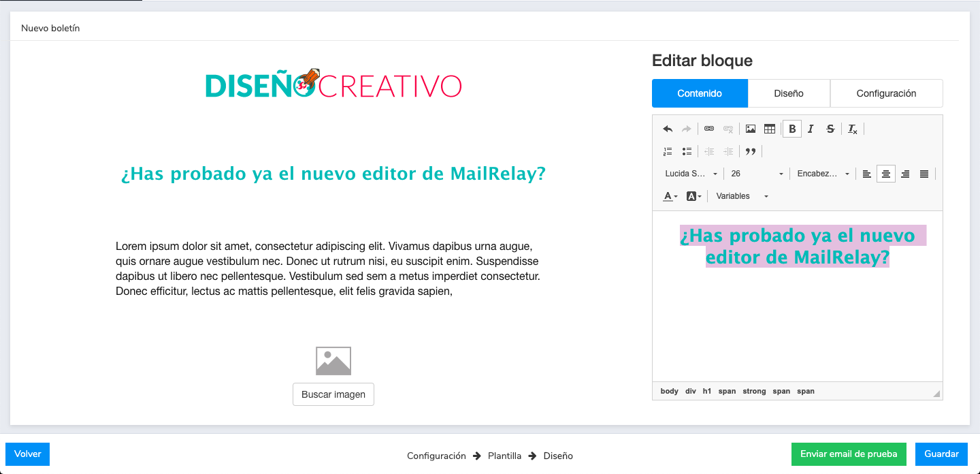Switch alignment to align left
This screenshot has height=474, width=980.
866,174
